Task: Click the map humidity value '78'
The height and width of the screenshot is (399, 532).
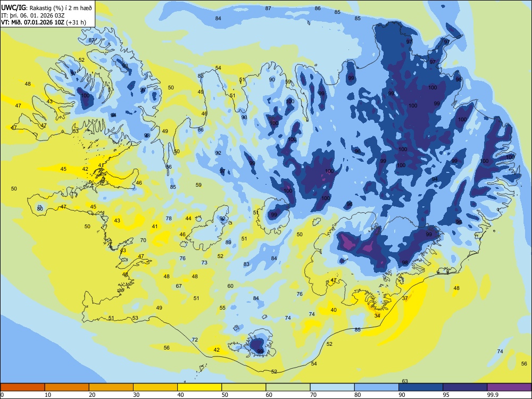Action: click(x=169, y=219)
